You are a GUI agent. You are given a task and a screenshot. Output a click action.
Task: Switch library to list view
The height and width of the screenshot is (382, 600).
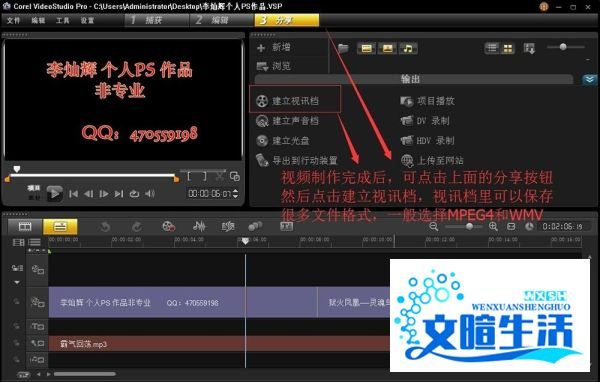click(492, 48)
